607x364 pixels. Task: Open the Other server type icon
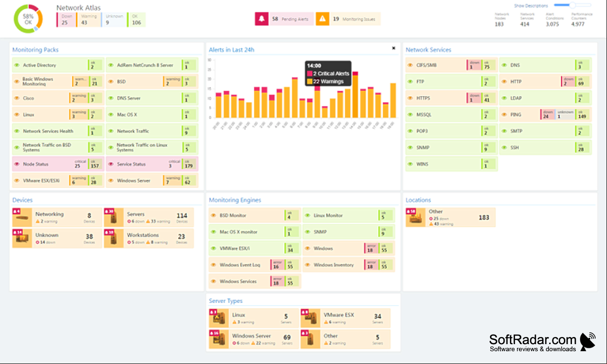[x=310, y=339]
